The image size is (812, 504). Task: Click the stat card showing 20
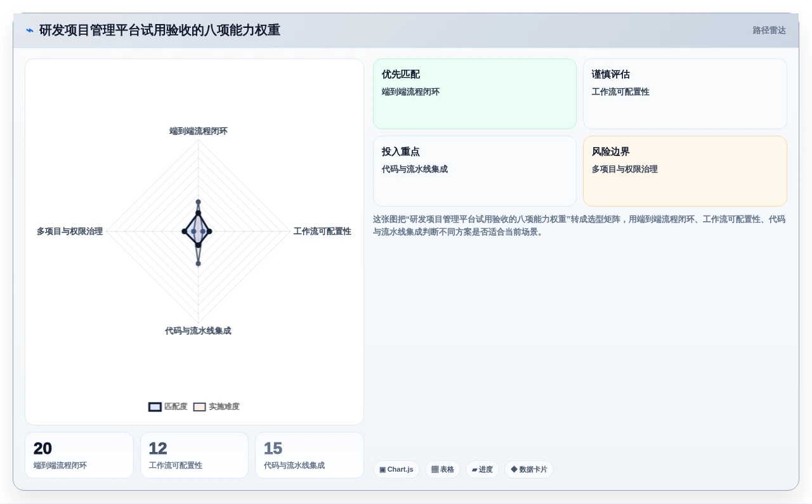(x=79, y=455)
